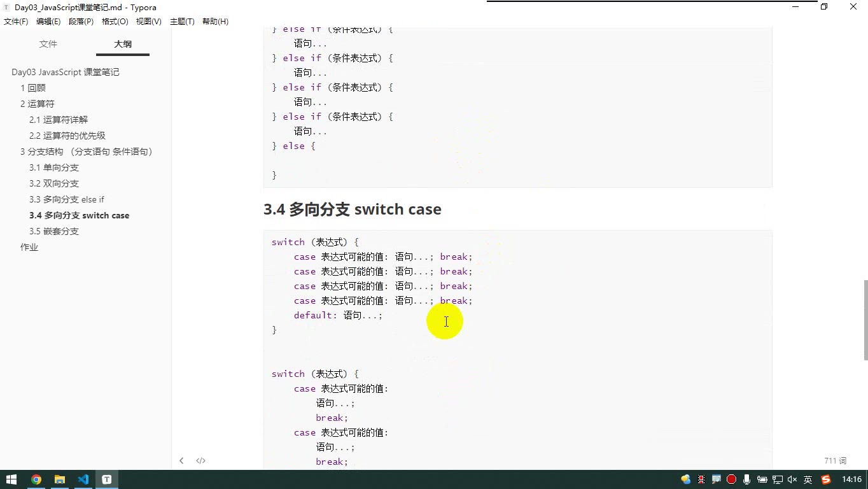
Task: Click the weather cloud tray icon
Action: coord(685,479)
